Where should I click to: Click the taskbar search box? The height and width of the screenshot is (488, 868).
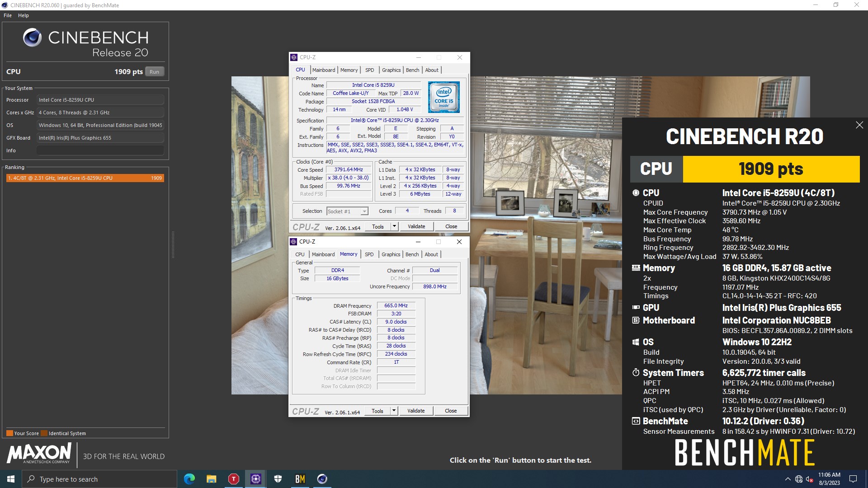99,479
